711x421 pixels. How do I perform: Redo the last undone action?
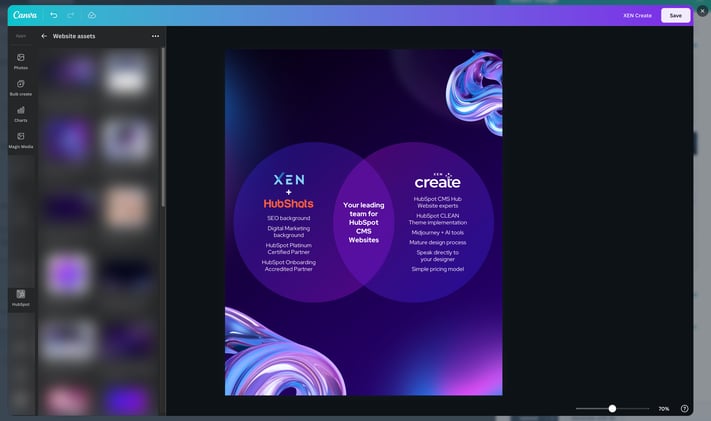[x=71, y=15]
